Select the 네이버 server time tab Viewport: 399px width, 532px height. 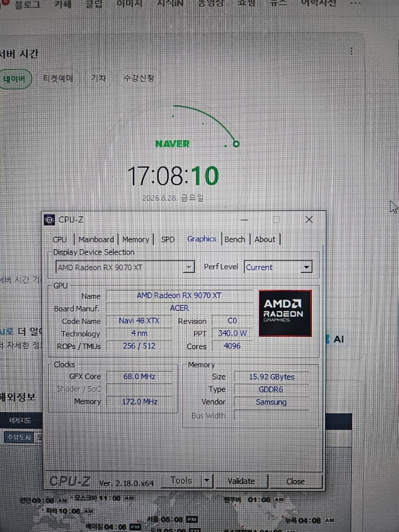[x=14, y=79]
